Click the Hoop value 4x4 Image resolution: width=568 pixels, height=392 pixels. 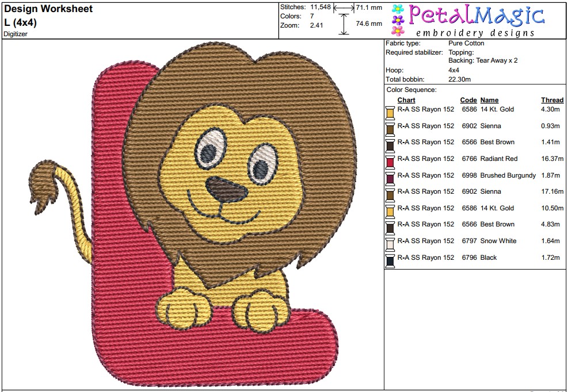pyautogui.click(x=454, y=70)
